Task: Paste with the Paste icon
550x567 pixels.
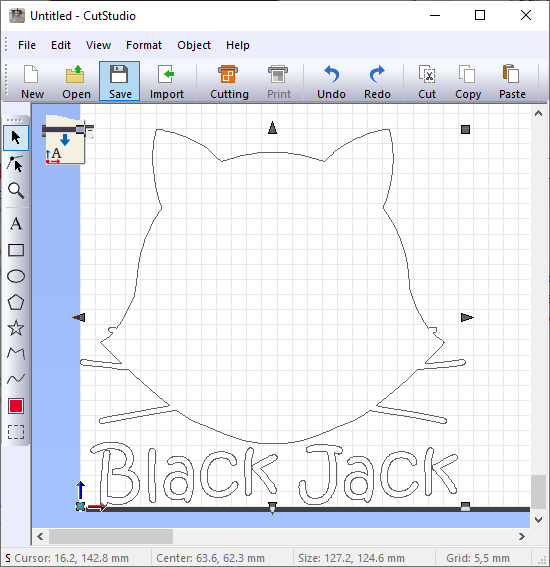Action: click(512, 81)
